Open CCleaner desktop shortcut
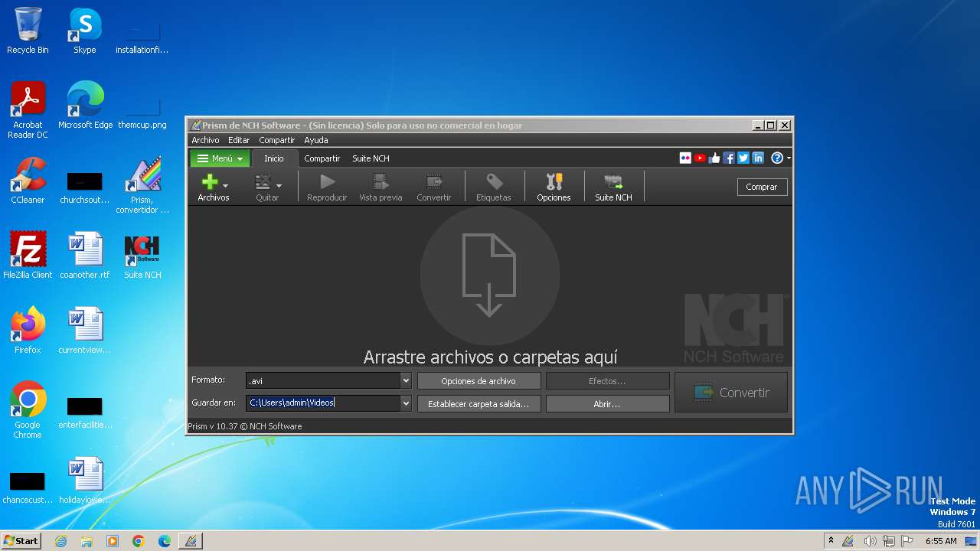 (x=28, y=180)
